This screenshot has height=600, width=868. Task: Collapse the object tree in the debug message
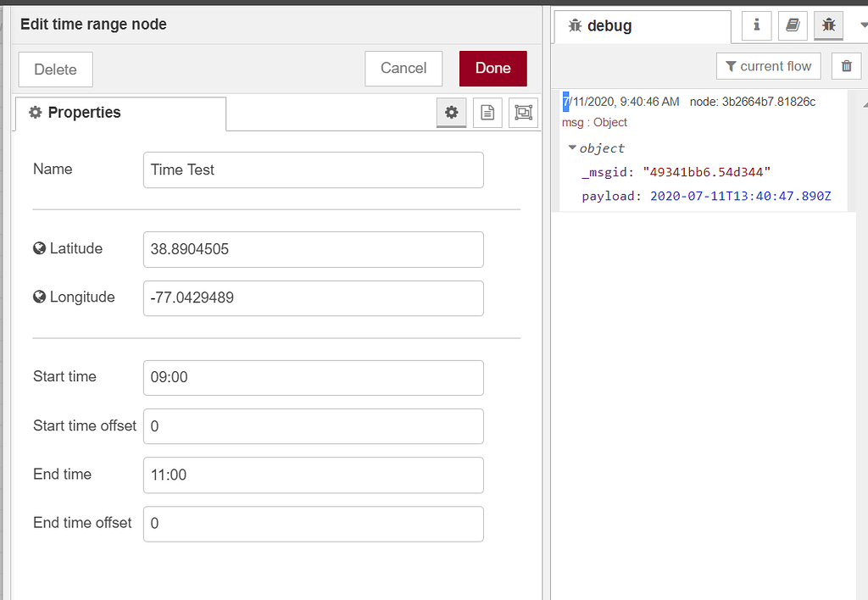pos(573,147)
